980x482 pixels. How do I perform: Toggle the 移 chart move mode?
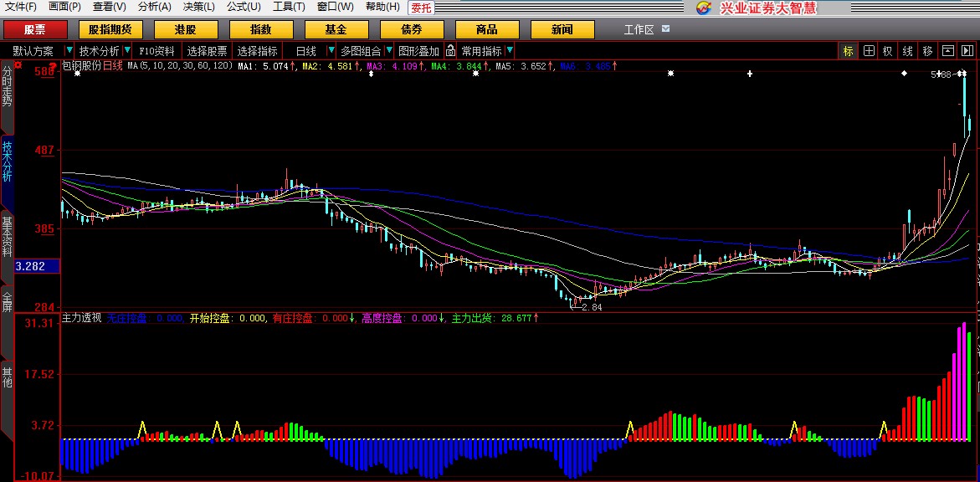pos(927,51)
